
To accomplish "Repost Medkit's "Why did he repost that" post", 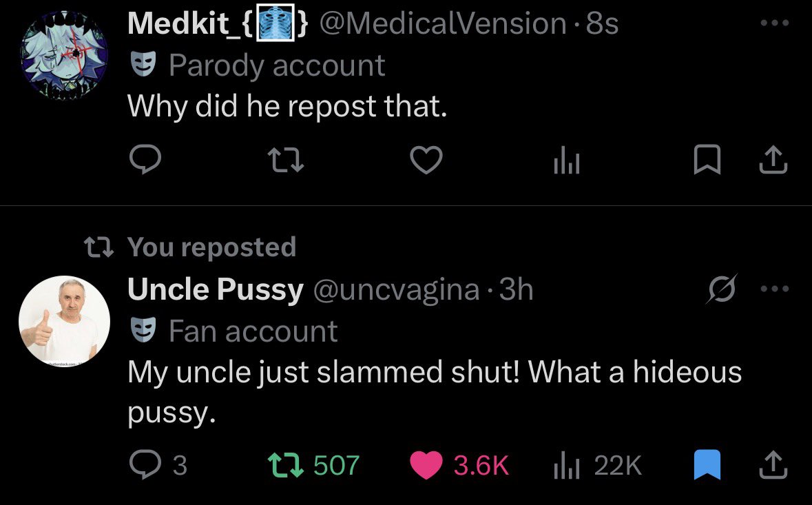I will pyautogui.click(x=285, y=160).
